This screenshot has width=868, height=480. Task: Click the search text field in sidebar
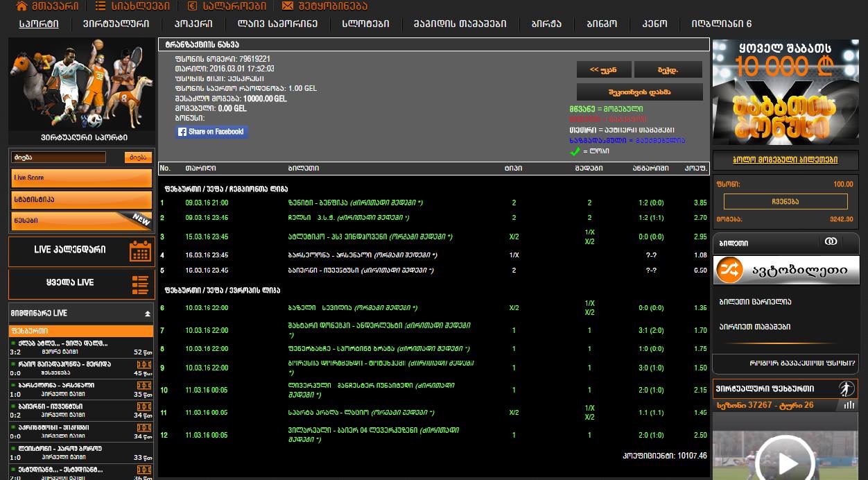[59, 157]
